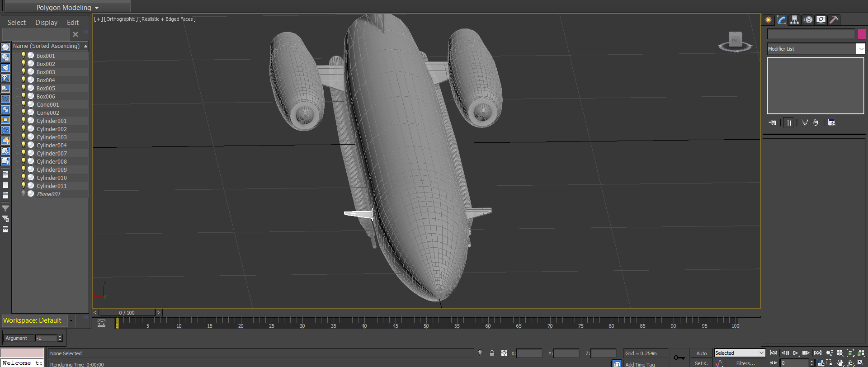Viewport: 868px width, 367px height.
Task: Click the Filters... button
Action: [745, 363]
